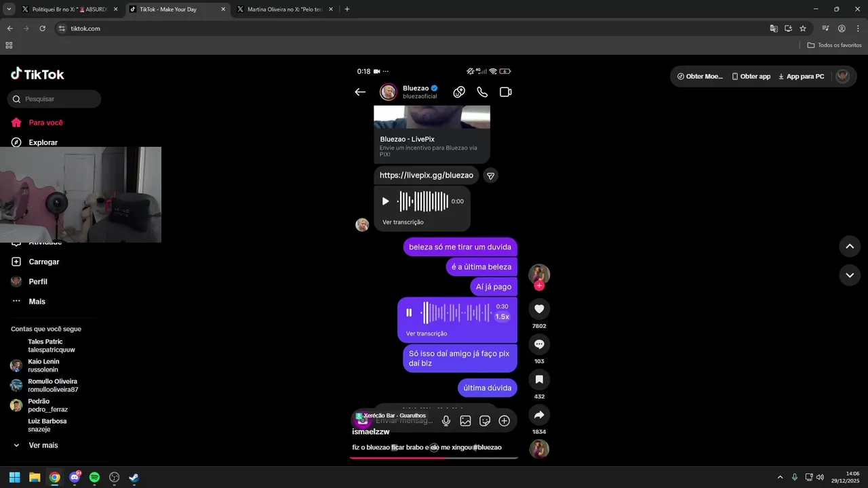Open the #bluezao hashtag

pyautogui.click(x=486, y=447)
